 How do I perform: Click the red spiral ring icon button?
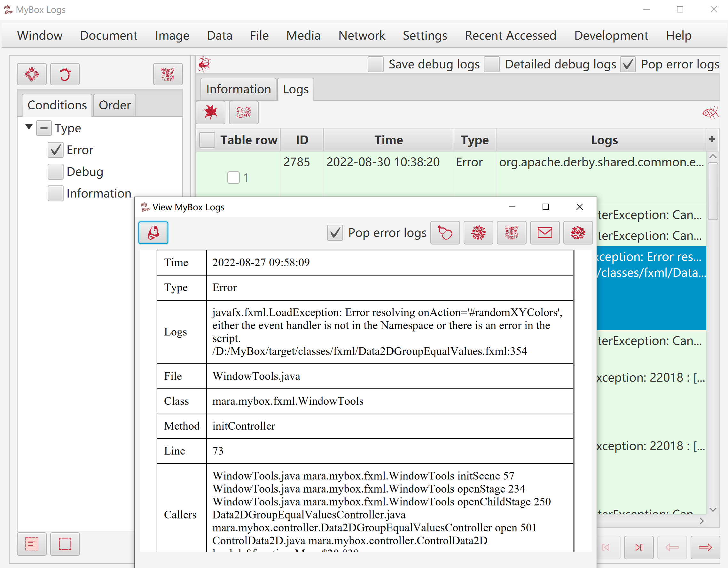pyautogui.click(x=65, y=74)
